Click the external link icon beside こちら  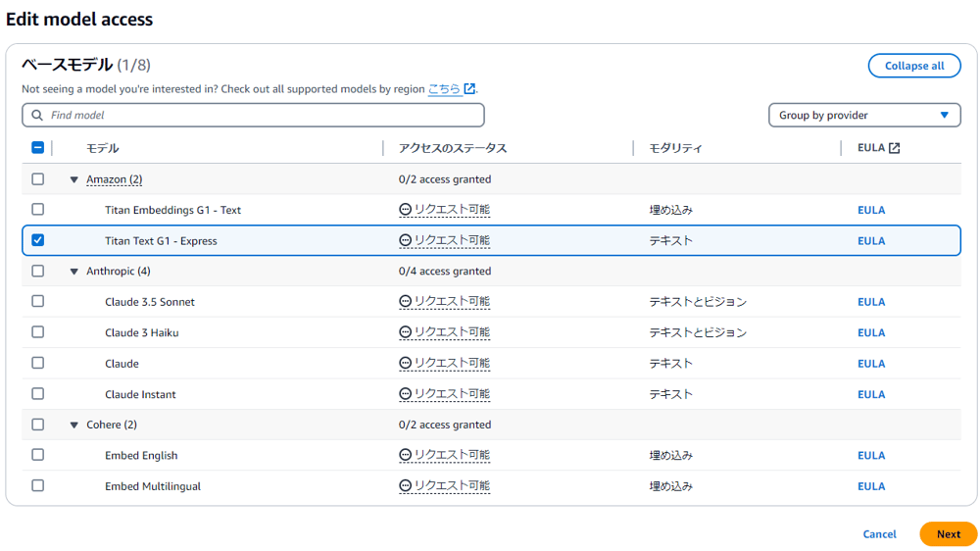click(469, 89)
